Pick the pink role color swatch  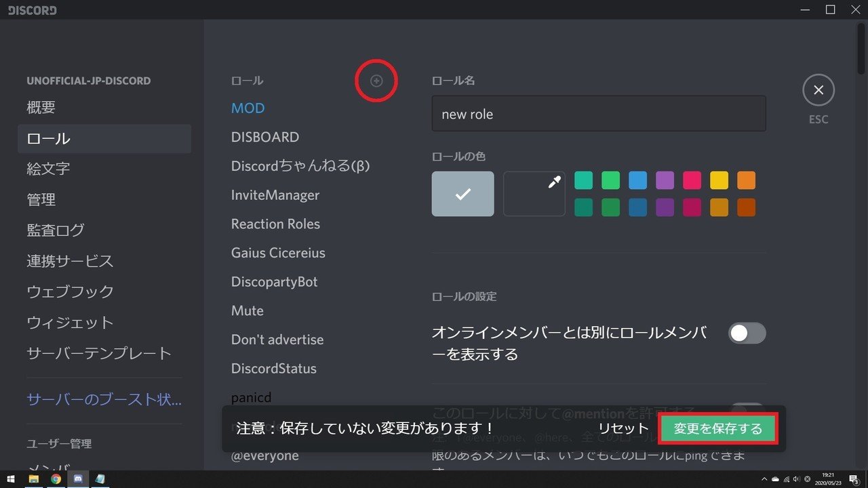[692, 180]
